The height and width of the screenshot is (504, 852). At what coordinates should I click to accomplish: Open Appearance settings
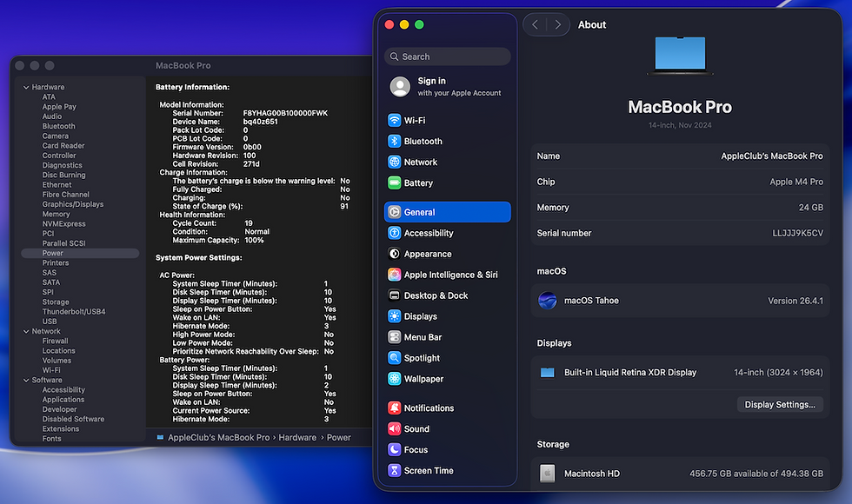(447, 254)
